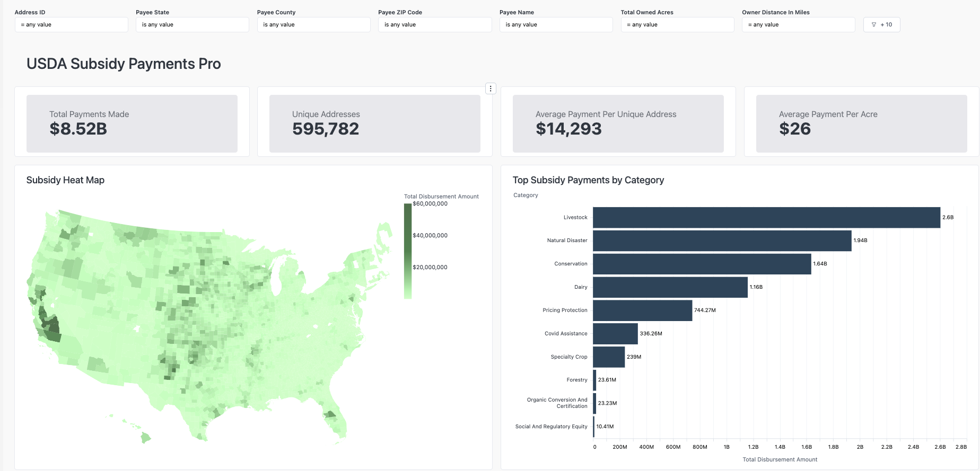Click the Natural Disaster category label

567,241
